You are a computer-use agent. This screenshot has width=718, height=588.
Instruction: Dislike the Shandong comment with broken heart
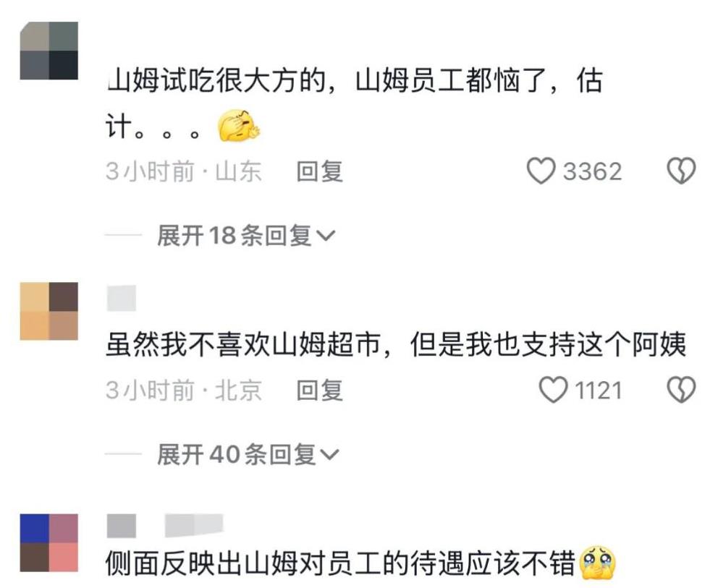click(x=681, y=171)
